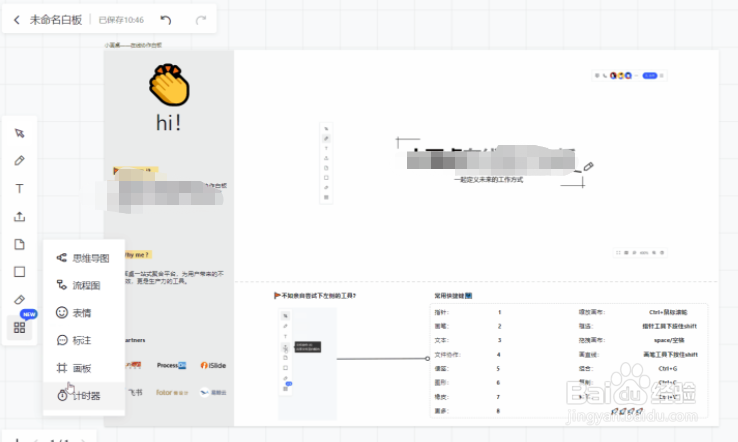Toggle the more tools grid icon

click(19, 327)
